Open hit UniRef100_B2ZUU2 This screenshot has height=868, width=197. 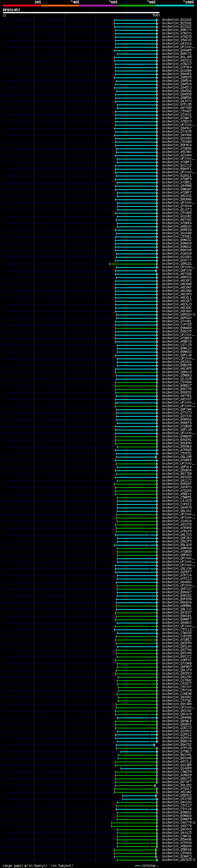[x=176, y=26]
